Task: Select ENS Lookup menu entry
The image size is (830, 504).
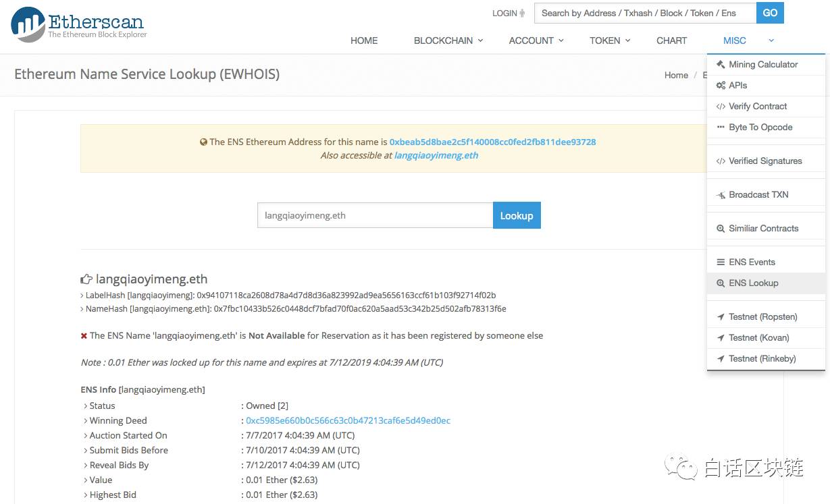Action: (766, 283)
